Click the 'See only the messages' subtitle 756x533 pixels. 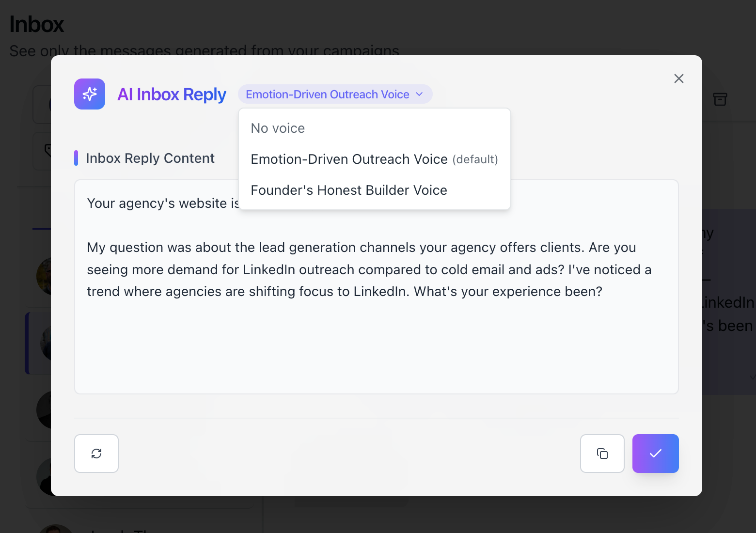204,50
